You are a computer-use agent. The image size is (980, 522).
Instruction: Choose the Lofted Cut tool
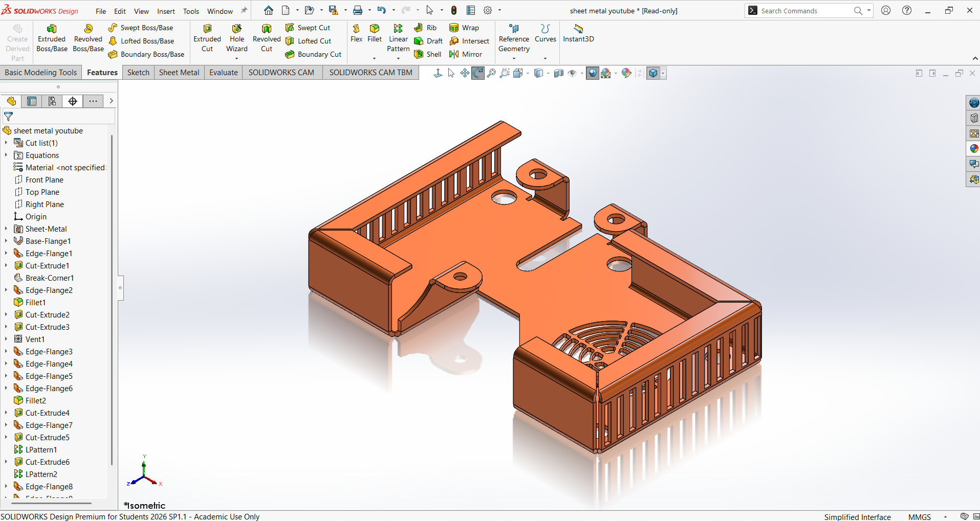309,41
